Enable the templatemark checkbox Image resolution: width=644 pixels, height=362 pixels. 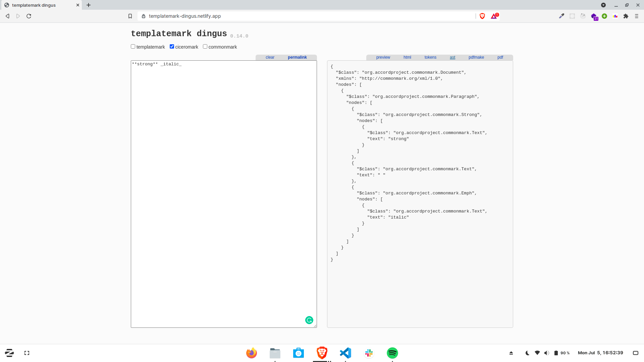pos(133,47)
